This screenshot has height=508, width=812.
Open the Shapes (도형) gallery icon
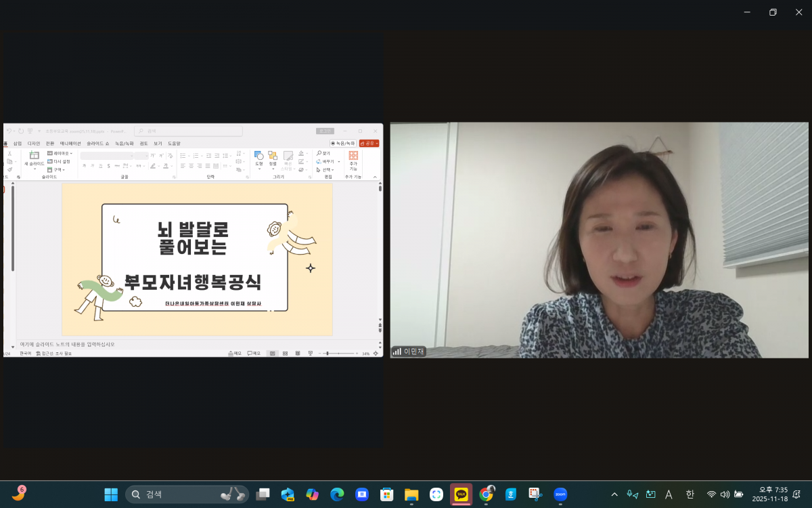pos(258,156)
